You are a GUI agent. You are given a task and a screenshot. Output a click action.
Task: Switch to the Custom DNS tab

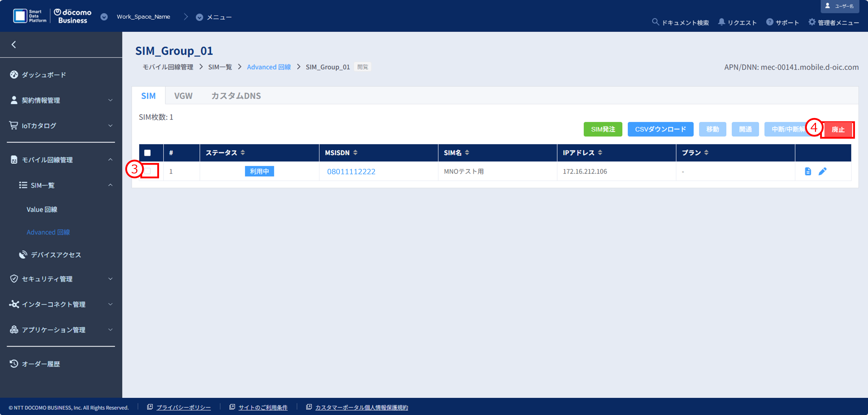point(236,96)
